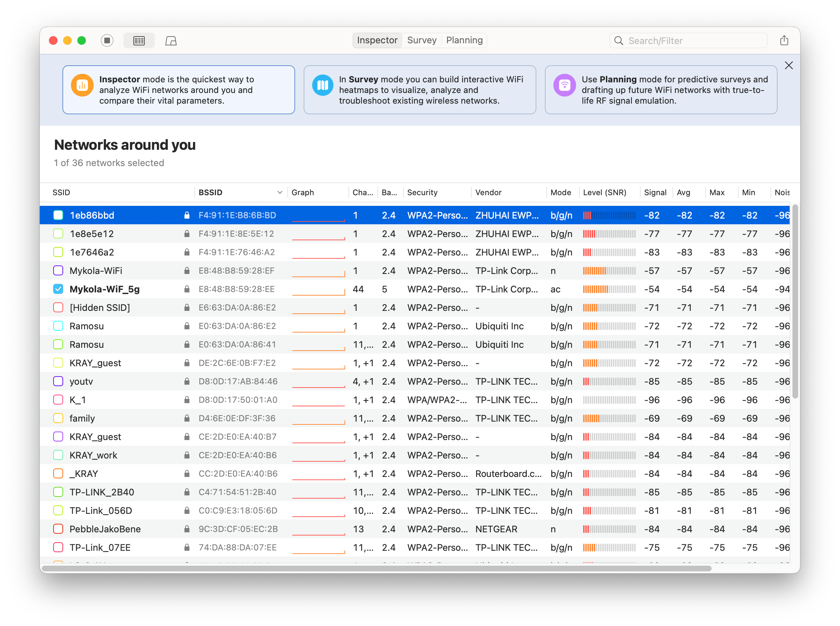This screenshot has width=840, height=626.
Task: Switch to the Planning tab
Action: tap(464, 40)
